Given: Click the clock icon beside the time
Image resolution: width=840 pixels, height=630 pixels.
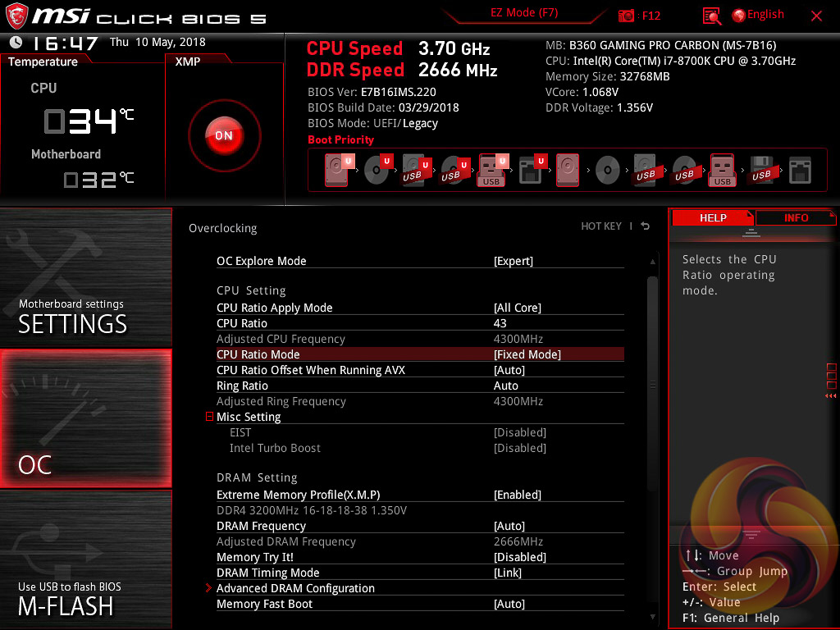Looking at the screenshot, I should click(x=16, y=42).
